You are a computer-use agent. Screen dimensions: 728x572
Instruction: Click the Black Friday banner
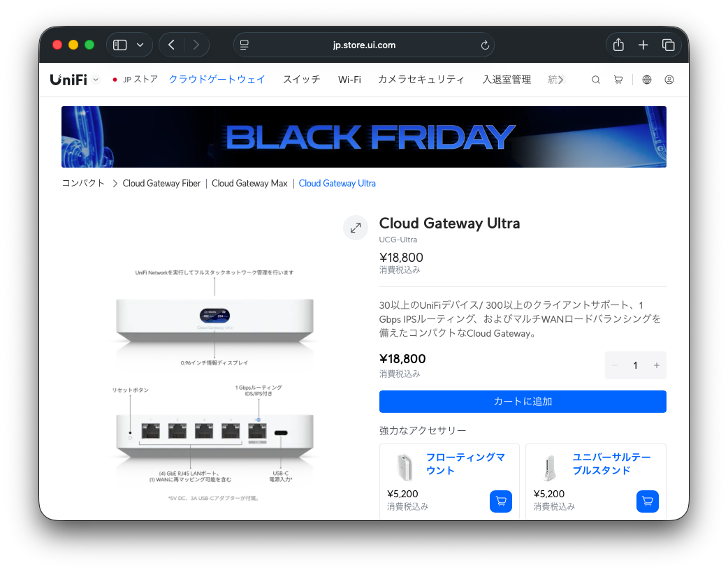click(x=364, y=136)
